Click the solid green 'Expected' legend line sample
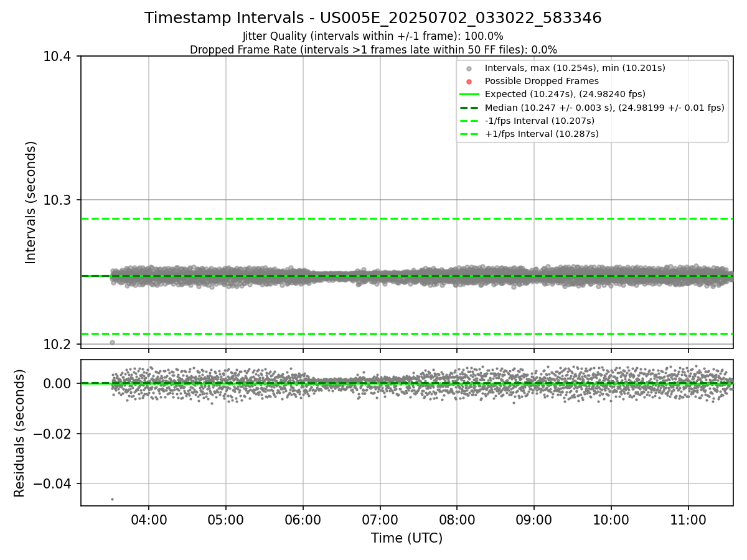Viewport: 747px width, 560px height. coord(469,95)
